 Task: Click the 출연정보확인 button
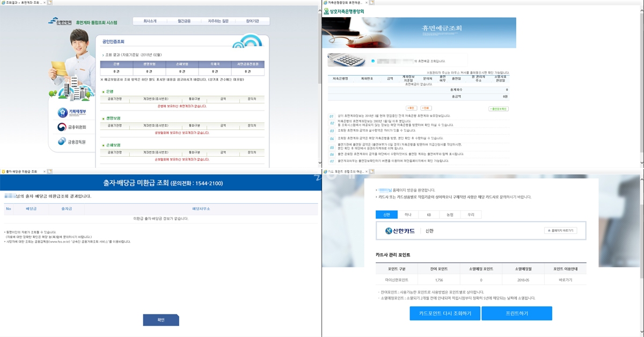(498, 108)
